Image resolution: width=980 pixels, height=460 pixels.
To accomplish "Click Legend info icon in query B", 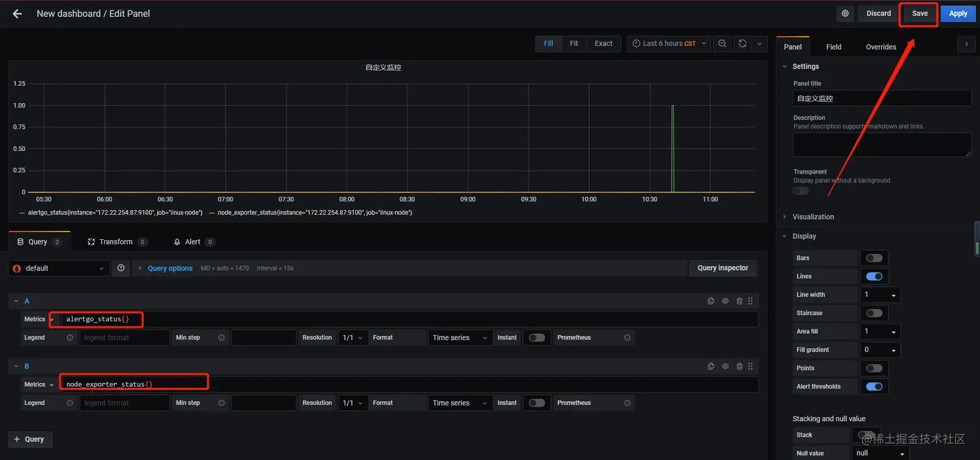I will [x=70, y=403].
